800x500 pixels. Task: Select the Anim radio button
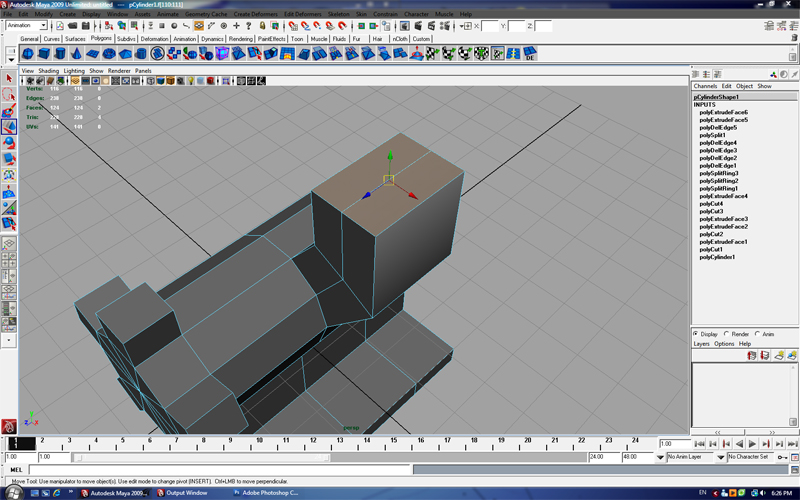point(759,334)
